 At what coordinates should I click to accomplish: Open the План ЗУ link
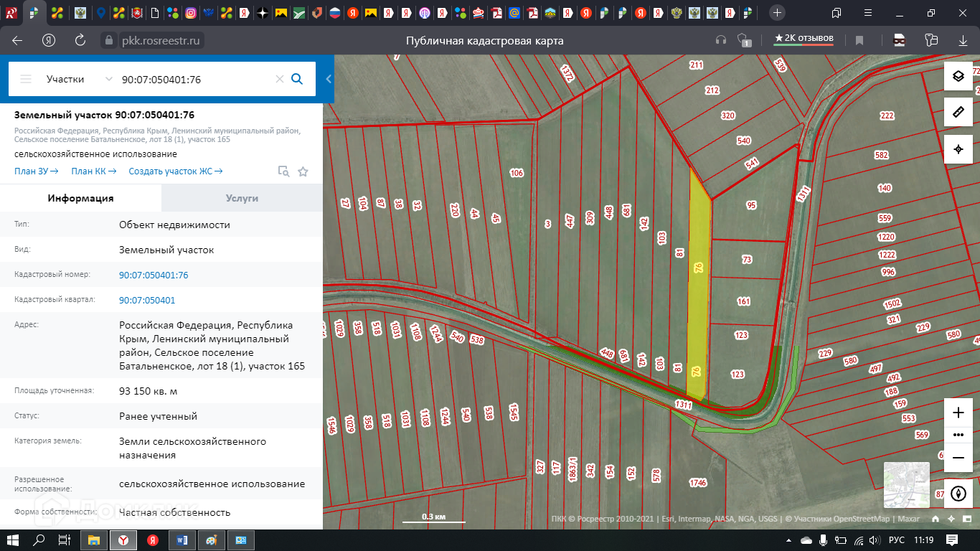click(36, 171)
